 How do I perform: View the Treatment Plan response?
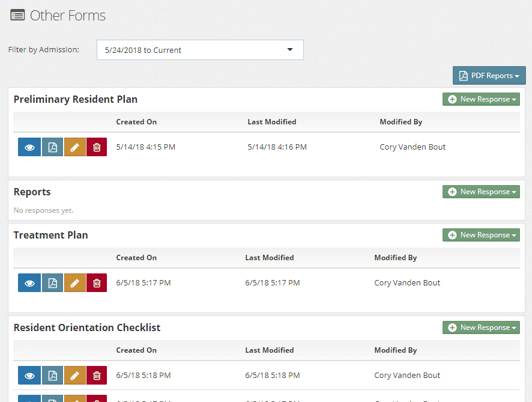[x=29, y=283]
